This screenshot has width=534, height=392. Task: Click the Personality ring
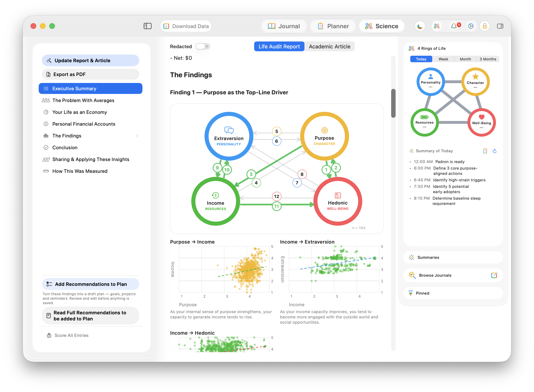(x=430, y=82)
